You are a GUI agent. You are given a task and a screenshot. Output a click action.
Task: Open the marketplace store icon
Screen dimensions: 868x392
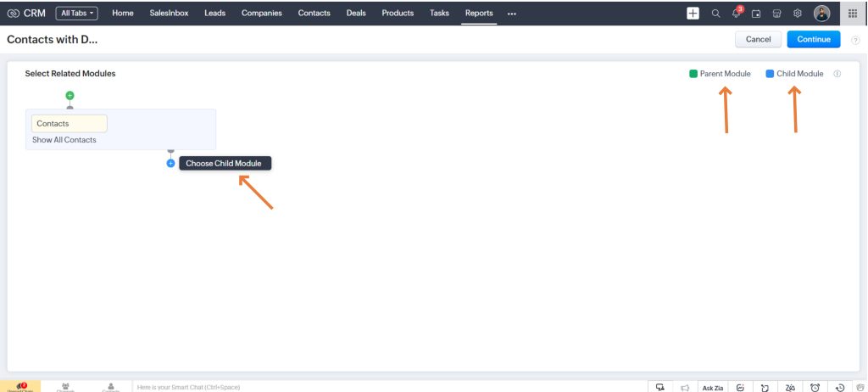tap(776, 14)
